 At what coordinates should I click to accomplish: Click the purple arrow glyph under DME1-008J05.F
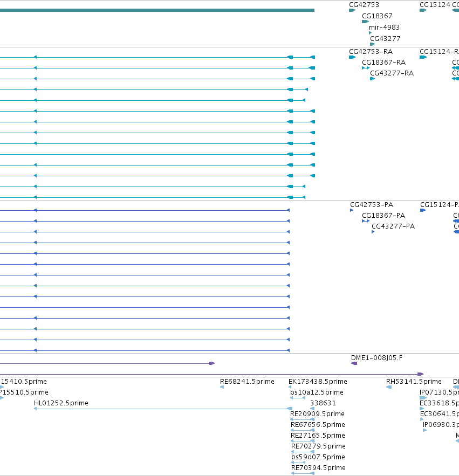tap(354, 363)
